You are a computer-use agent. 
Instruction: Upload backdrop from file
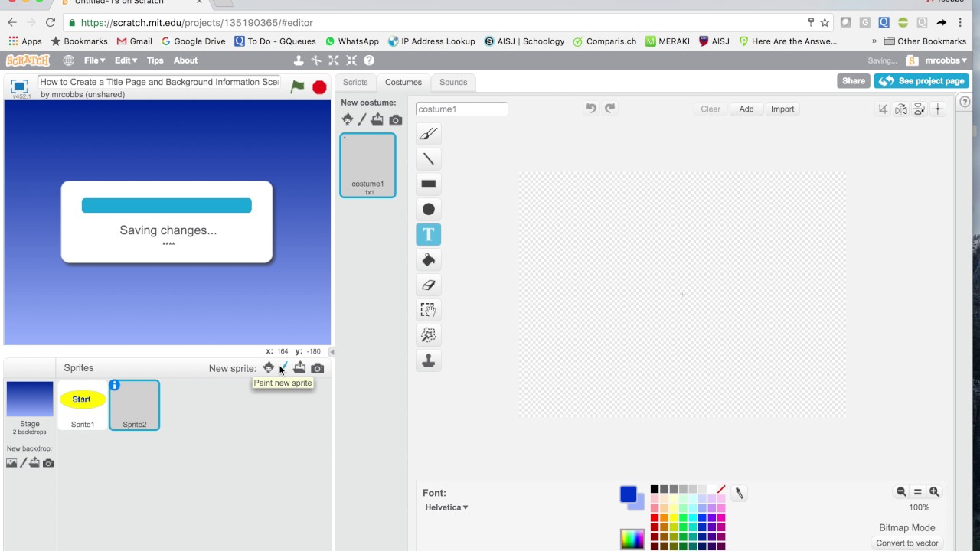[34, 463]
